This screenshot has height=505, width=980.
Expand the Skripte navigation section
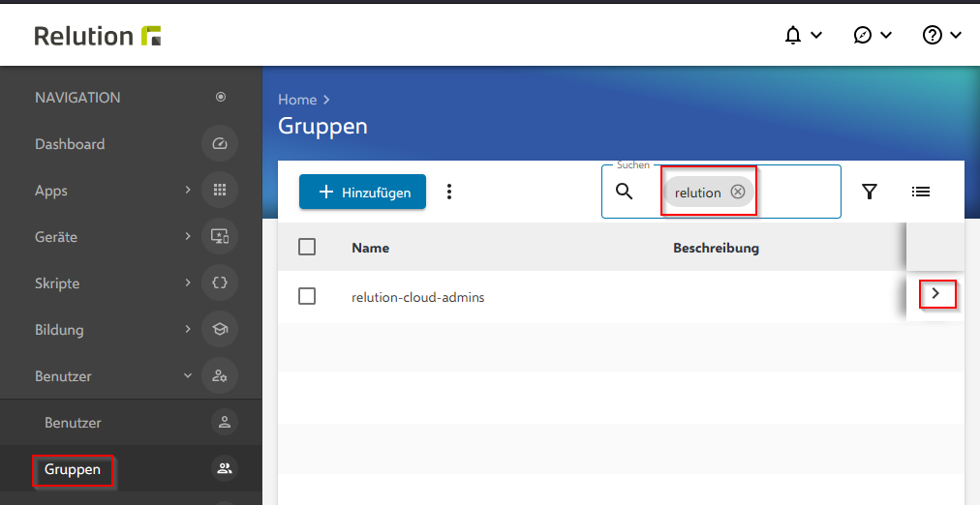(x=188, y=282)
